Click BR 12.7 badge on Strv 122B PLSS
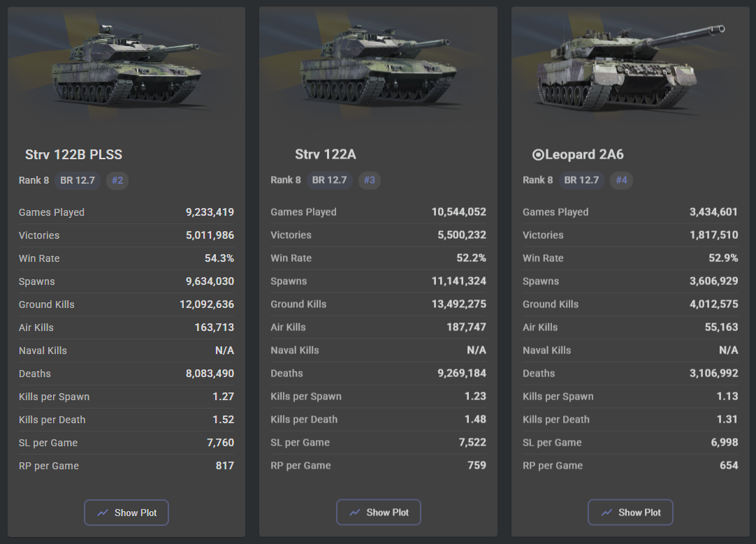This screenshot has width=756, height=544. [78, 180]
